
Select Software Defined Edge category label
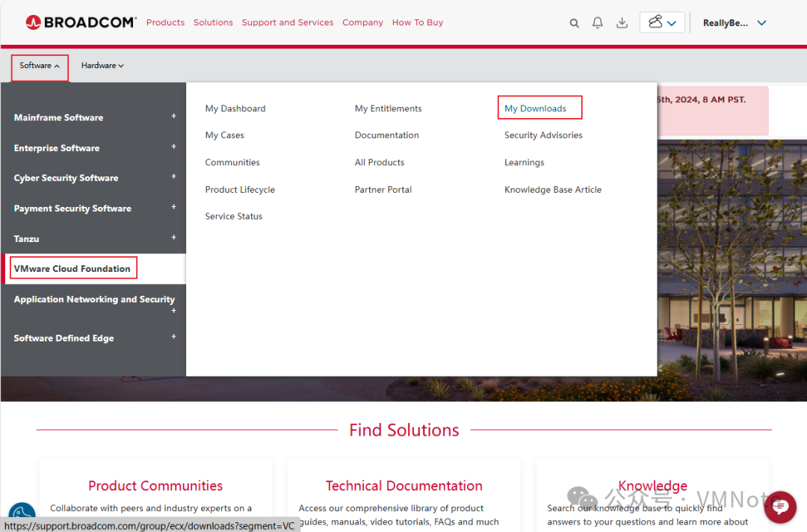[x=64, y=338]
